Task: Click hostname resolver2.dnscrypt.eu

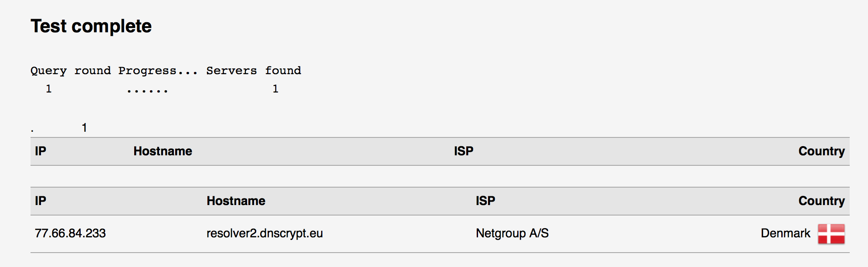Action: [x=264, y=233]
